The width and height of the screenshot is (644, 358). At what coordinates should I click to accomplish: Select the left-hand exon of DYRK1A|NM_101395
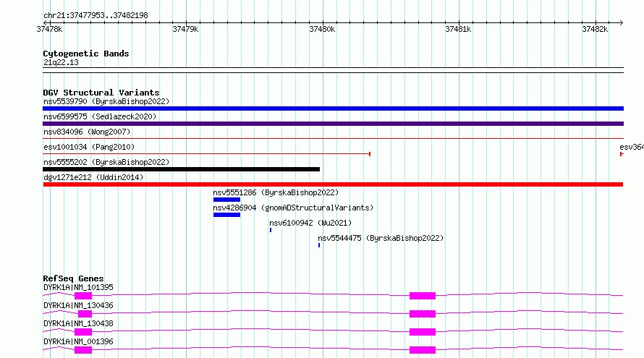click(83, 296)
